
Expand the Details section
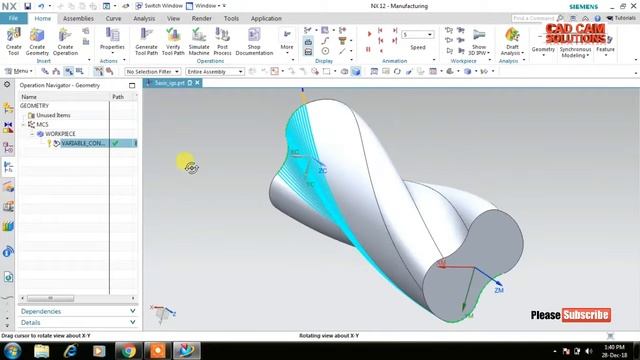78,322
